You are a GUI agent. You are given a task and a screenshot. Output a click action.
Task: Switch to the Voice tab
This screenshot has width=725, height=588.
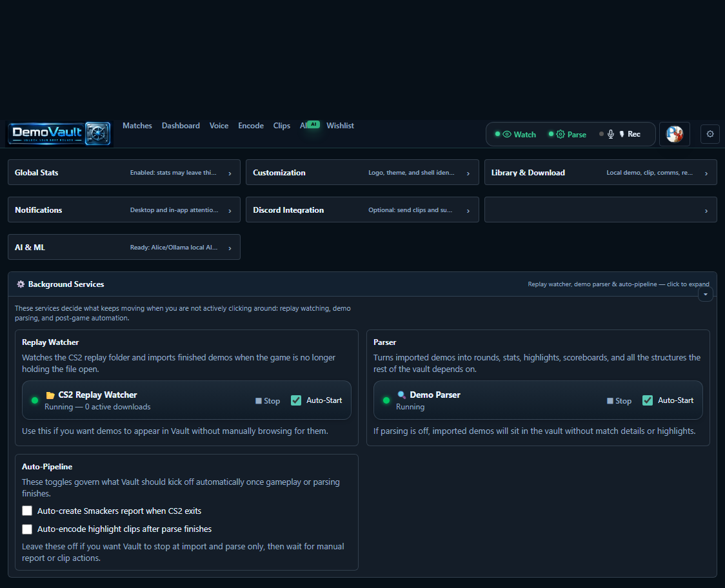219,126
